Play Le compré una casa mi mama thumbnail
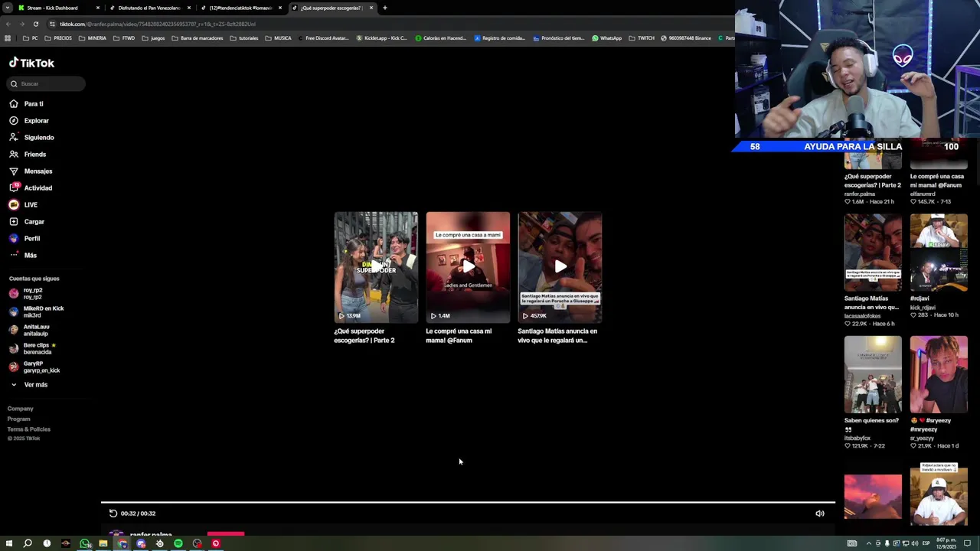This screenshot has width=980, height=551. point(468,267)
